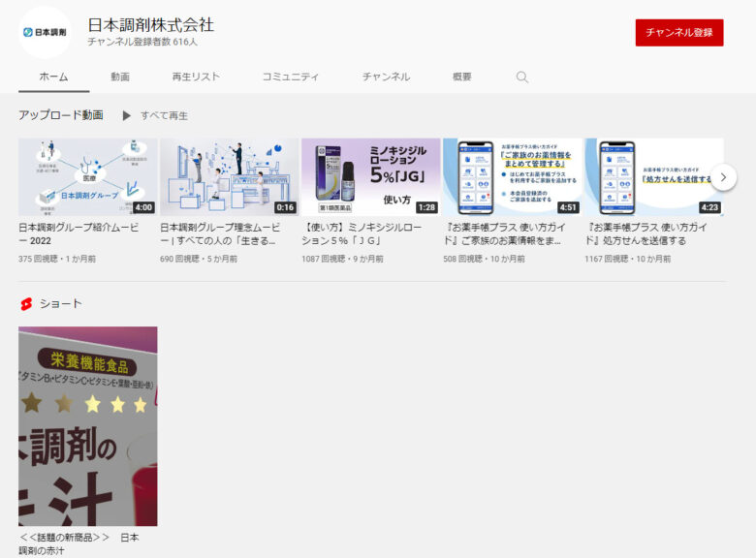Advance the video row with the right arrow
Screen dimensions: 756x558
pos(723,177)
